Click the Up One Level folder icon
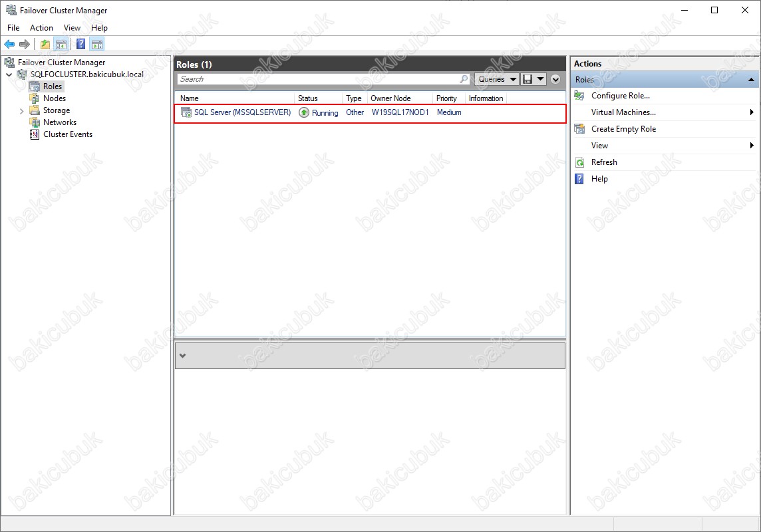761x532 pixels. (45, 44)
